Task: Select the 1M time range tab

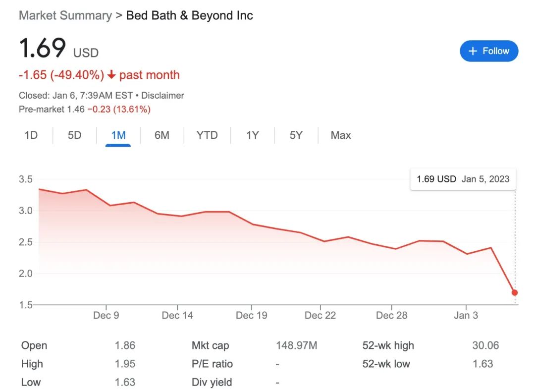Action: point(118,135)
